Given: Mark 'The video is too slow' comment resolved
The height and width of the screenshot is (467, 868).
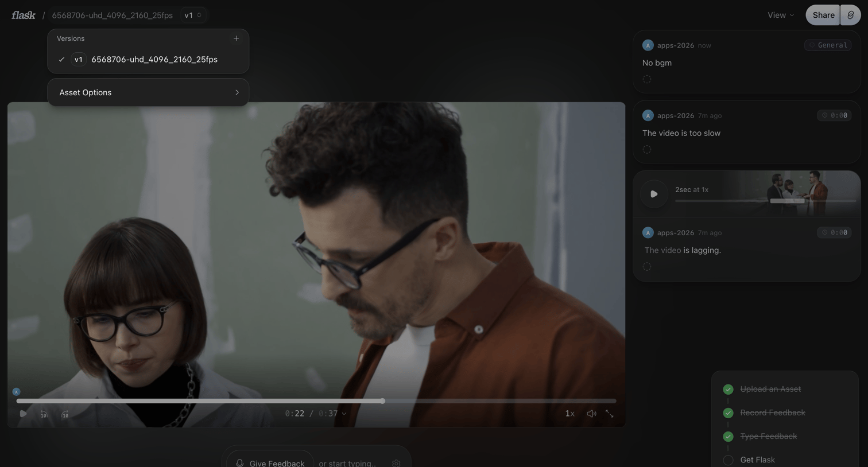Looking at the screenshot, I should pos(647,150).
